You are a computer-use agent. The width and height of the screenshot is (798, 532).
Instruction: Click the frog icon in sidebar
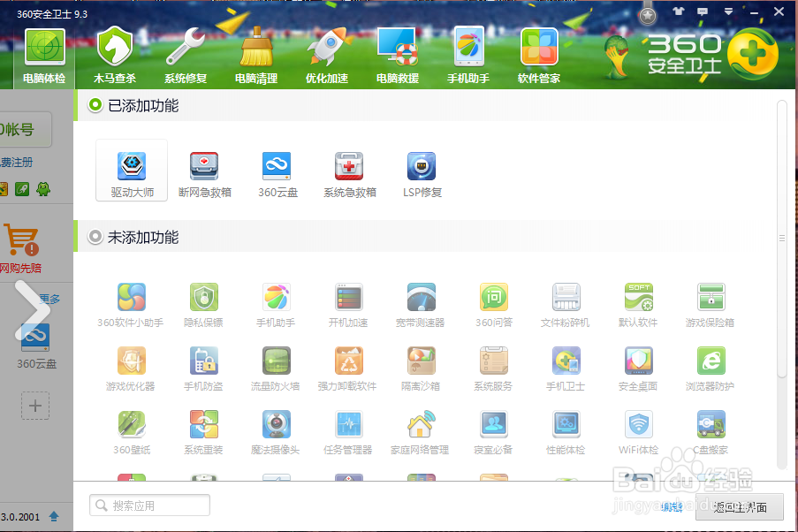(x=44, y=189)
